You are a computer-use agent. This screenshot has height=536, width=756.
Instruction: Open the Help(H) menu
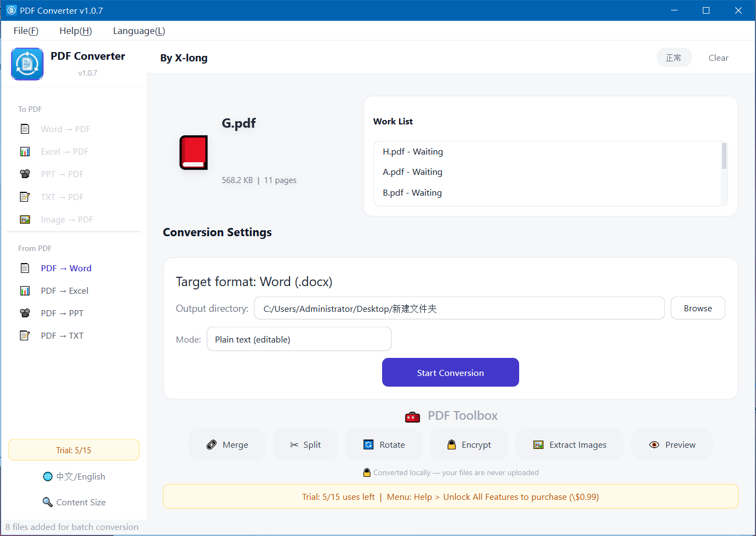tap(76, 31)
